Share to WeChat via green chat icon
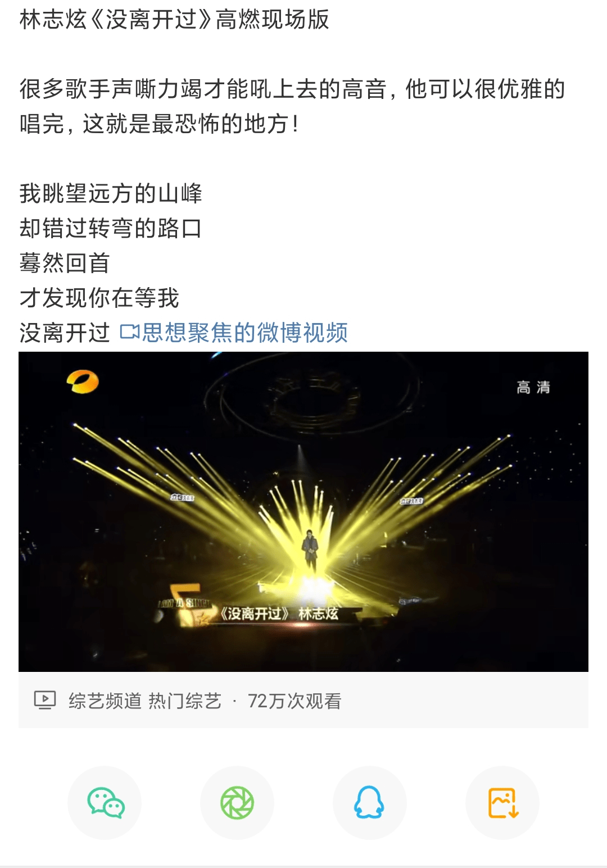Screen dimensions: 607x868 pyautogui.click(x=105, y=802)
